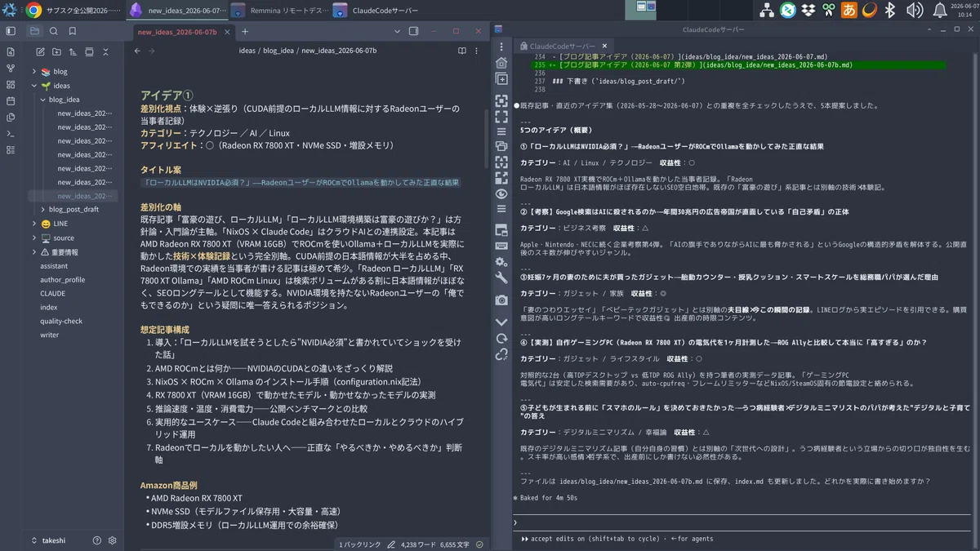Open canvas icon in Obsidian ribbon
Viewport: 980px width, 551px height.
[11, 85]
